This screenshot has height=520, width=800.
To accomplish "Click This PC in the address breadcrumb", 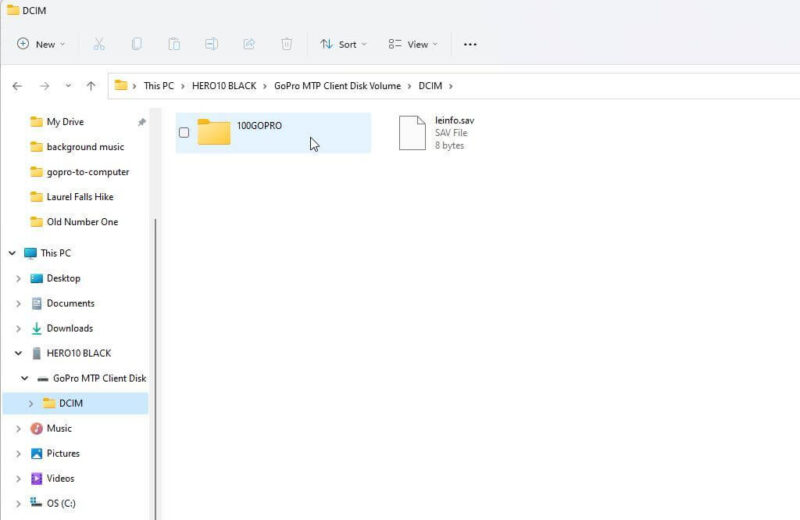I will pyautogui.click(x=159, y=86).
